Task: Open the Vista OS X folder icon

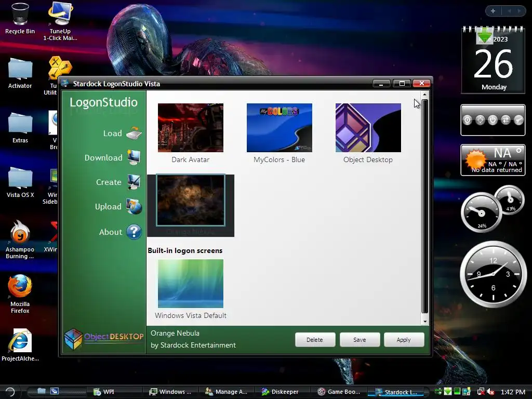Action: click(20, 182)
